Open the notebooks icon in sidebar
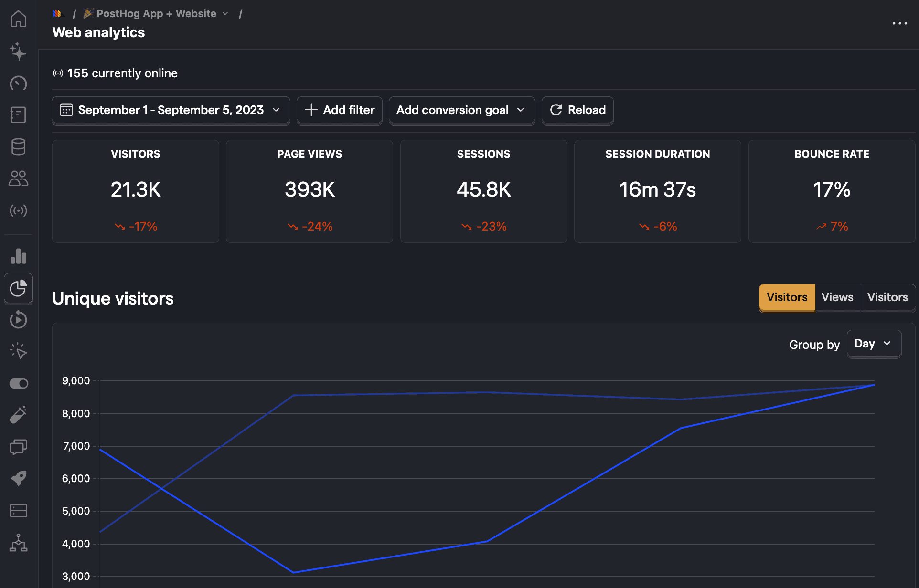This screenshot has width=919, height=588. pyautogui.click(x=19, y=115)
